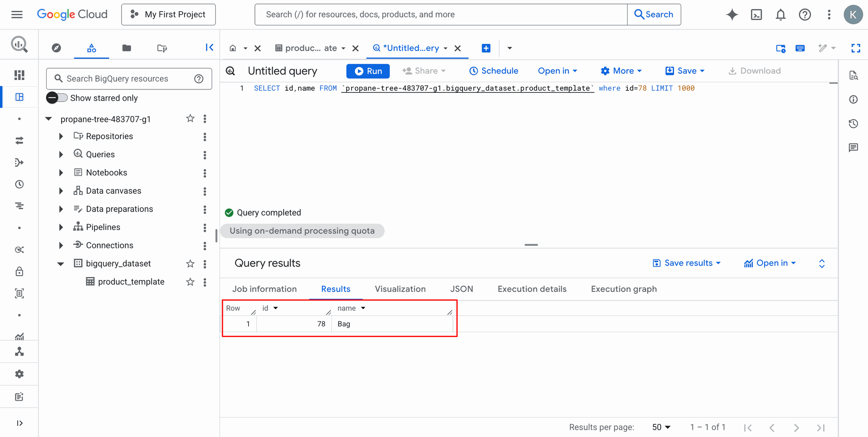The height and width of the screenshot is (437, 868).
Task: Switch to Execution graph tab
Action: point(624,289)
